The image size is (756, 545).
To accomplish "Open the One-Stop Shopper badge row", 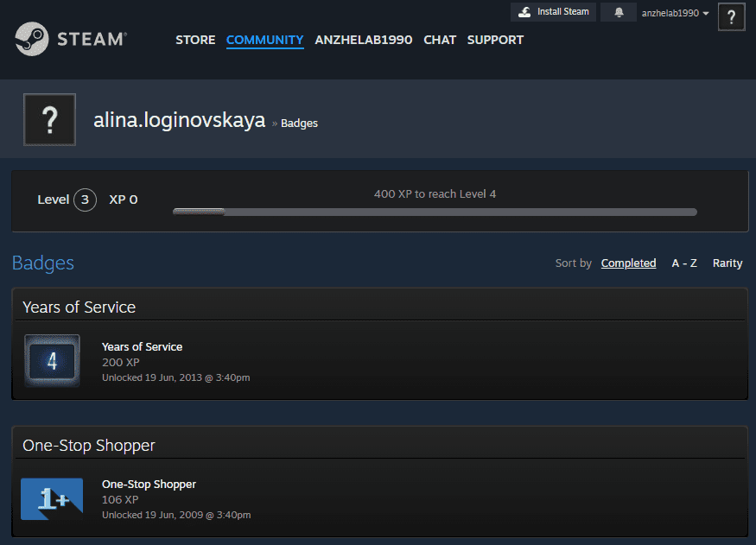I will pyautogui.click(x=380, y=499).
